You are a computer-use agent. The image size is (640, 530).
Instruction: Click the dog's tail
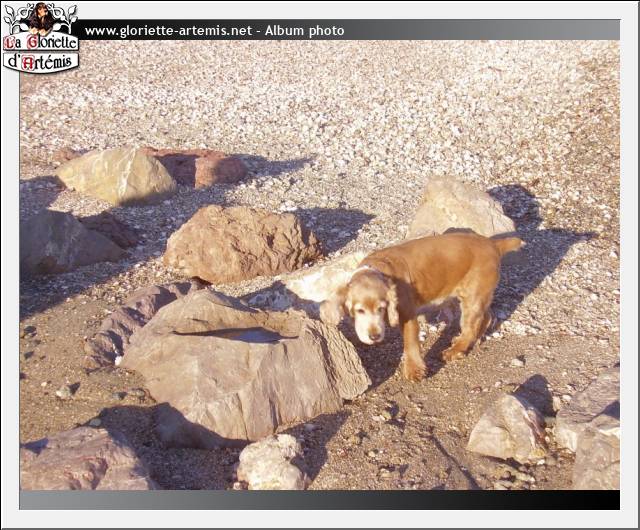(508, 243)
